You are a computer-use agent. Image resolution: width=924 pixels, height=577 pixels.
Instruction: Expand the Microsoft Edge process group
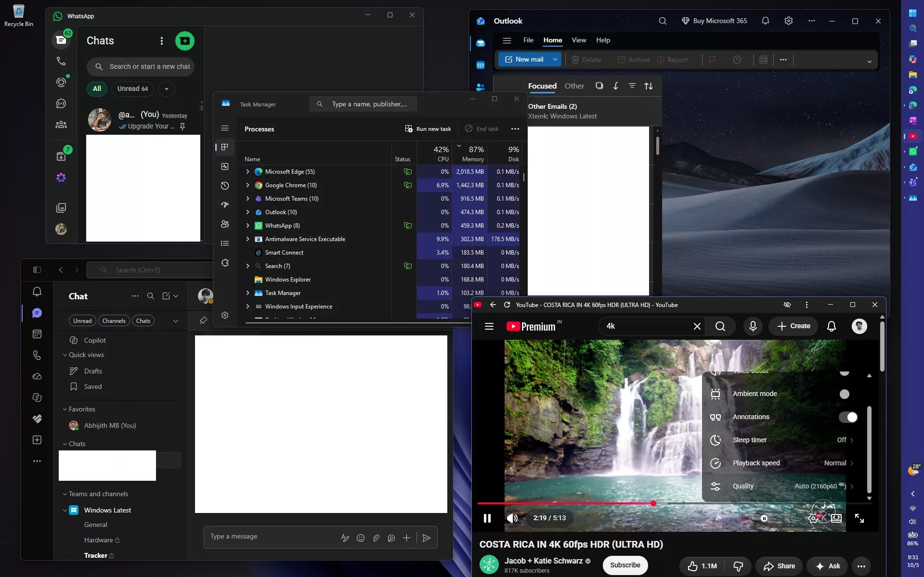(x=247, y=172)
